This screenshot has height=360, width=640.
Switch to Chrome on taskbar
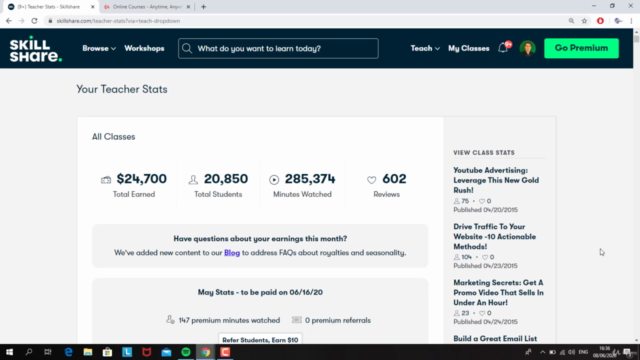205,352
